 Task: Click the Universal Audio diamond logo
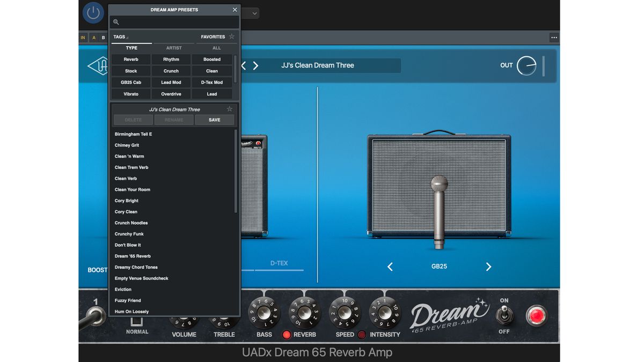101,67
